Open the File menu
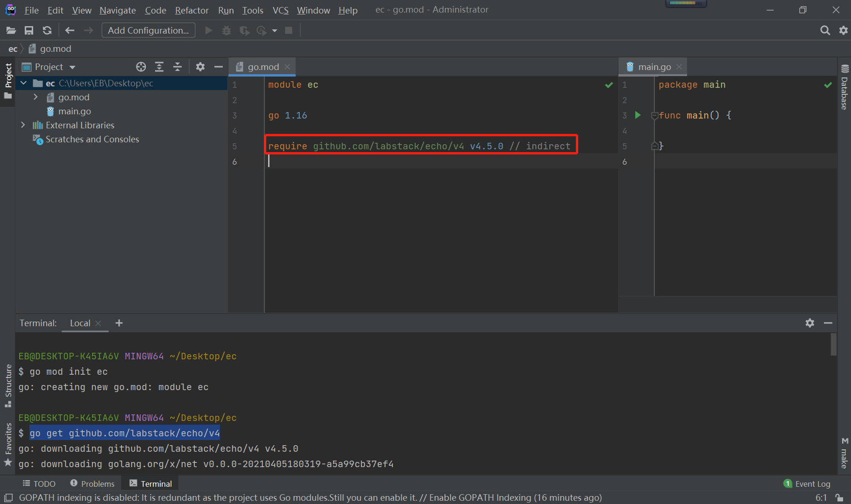Screen dimensions: 851x504 [31, 10]
